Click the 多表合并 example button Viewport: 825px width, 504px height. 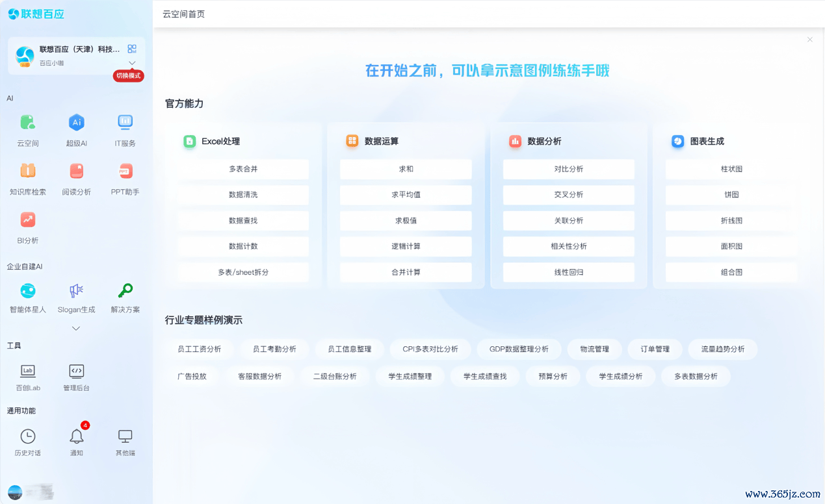pyautogui.click(x=243, y=169)
